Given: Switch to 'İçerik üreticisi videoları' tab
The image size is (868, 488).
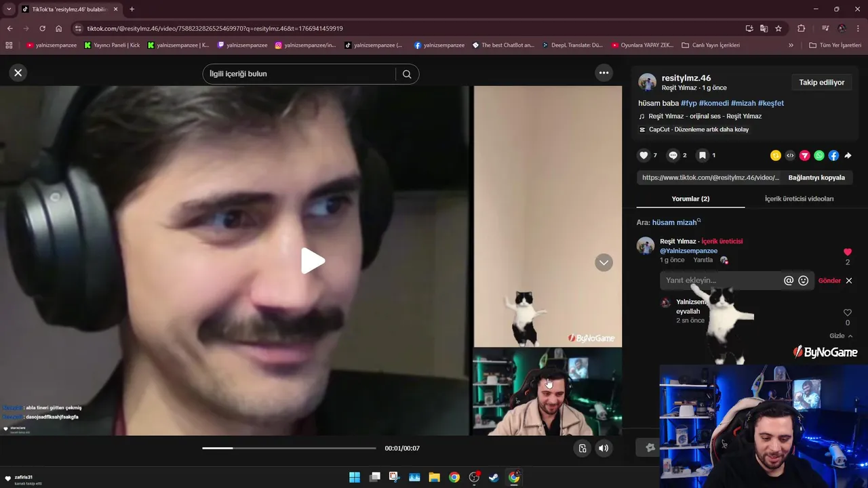Looking at the screenshot, I should pos(799,199).
